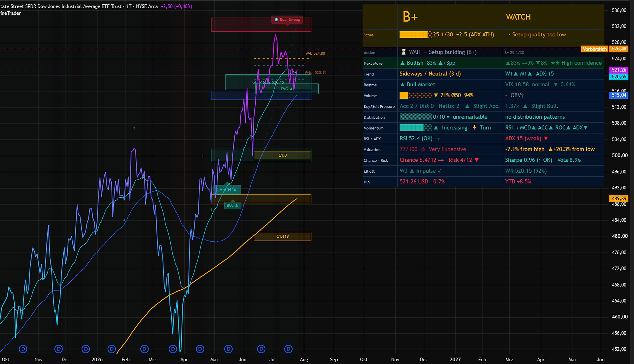Image resolution: width=634 pixels, height=364 pixels.
Task: Click the W4: 524.88 level label
Action: (x=315, y=53)
